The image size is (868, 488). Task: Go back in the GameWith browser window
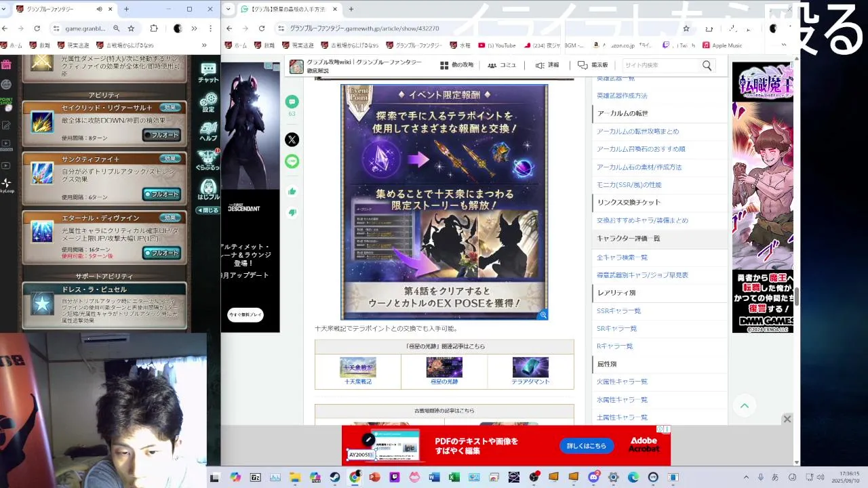click(229, 28)
